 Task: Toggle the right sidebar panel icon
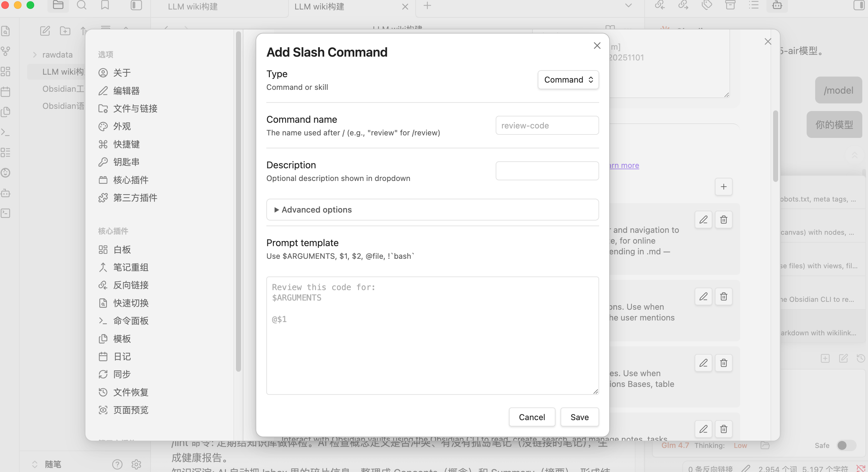tap(859, 5)
